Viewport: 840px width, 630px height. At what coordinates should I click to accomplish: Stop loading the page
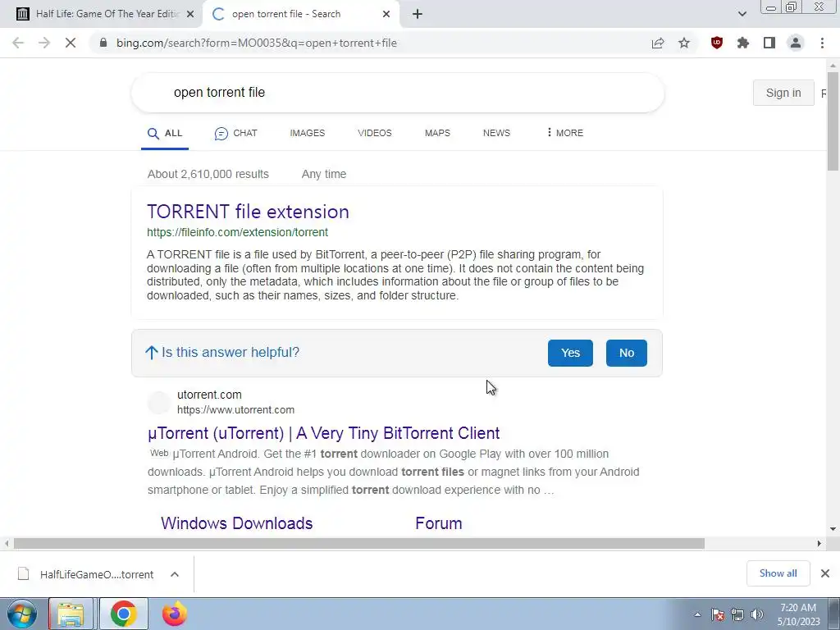point(71,43)
